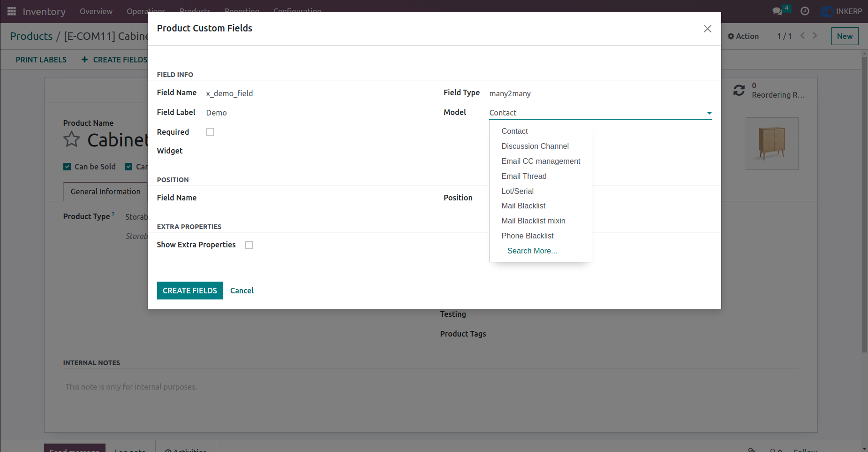868x452 pixels.
Task: Close the Product Custom Fields dialog
Action: pos(708,29)
